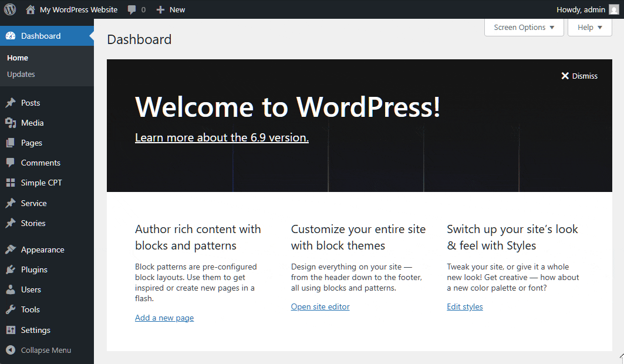Click the Media library icon
Image resolution: width=624 pixels, height=364 pixels.
[x=11, y=123]
